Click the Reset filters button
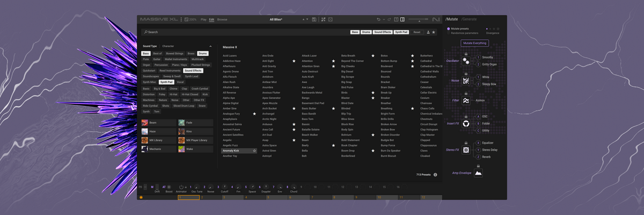The width and height of the screenshot is (644, 215). [x=417, y=32]
